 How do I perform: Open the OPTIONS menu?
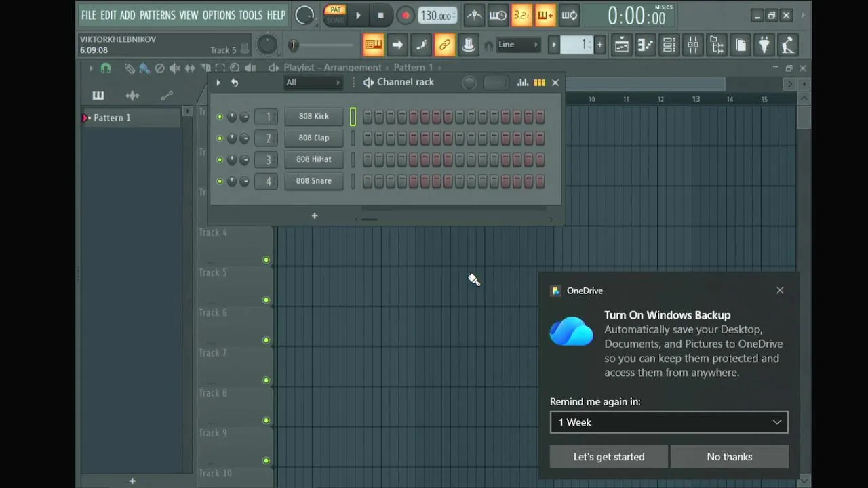[218, 15]
